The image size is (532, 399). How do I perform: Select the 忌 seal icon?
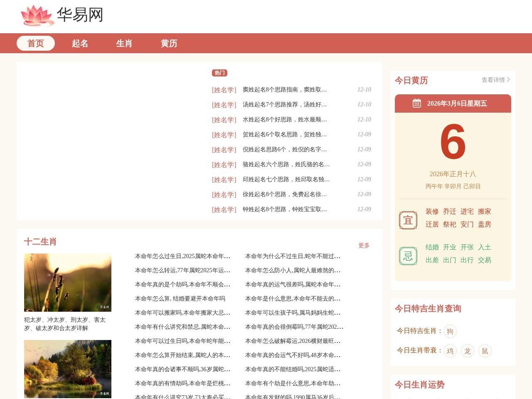coord(408,256)
